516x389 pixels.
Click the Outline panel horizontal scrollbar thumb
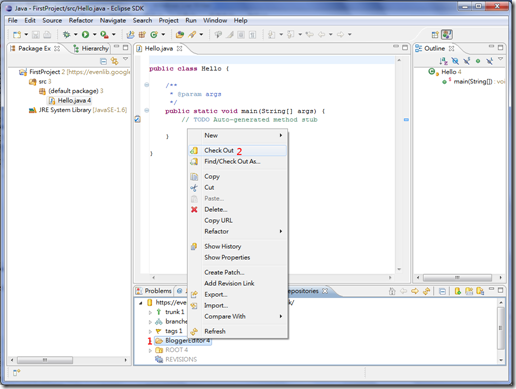(x=457, y=278)
